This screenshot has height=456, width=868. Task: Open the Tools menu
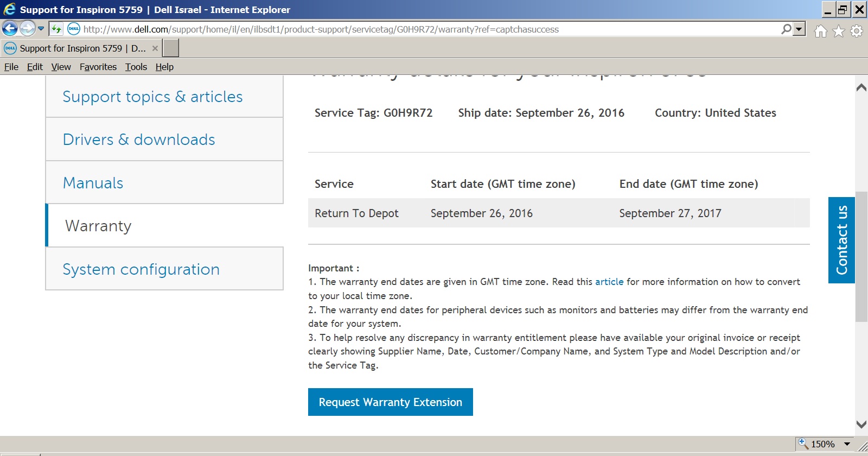136,67
